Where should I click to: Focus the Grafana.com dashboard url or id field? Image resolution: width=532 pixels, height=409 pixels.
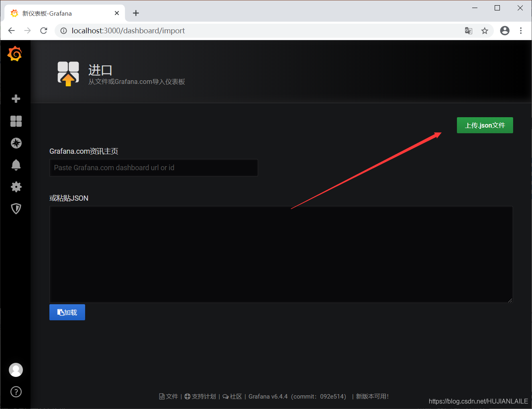tap(153, 168)
